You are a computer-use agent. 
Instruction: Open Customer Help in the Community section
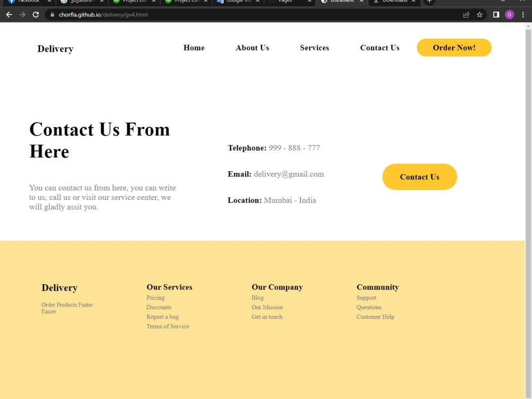point(376,317)
